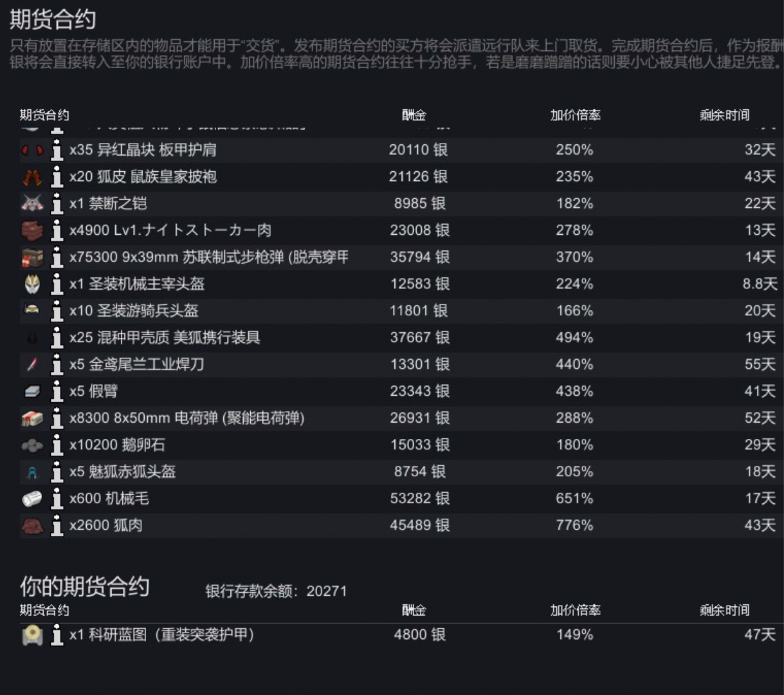The image size is (784, 695).
Task: Show info for 金鸢尾兰工业焊刀
Action: pos(57,365)
